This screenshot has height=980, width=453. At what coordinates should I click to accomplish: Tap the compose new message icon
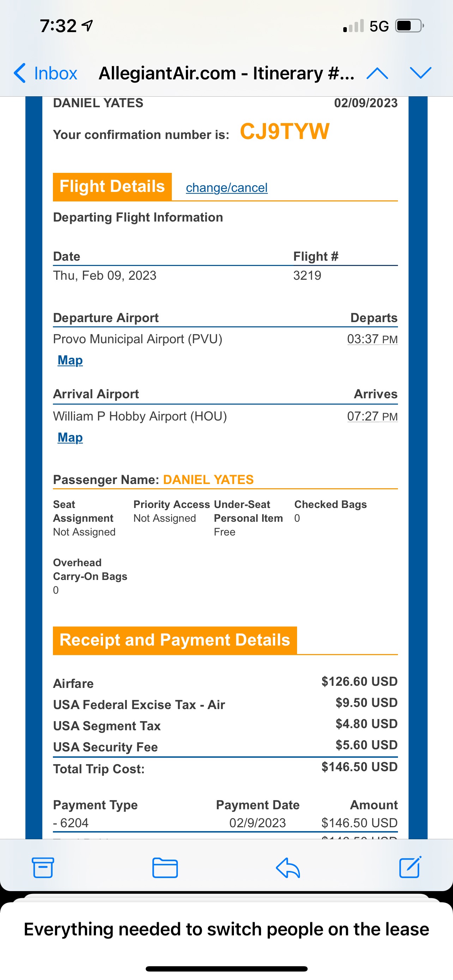click(x=410, y=867)
